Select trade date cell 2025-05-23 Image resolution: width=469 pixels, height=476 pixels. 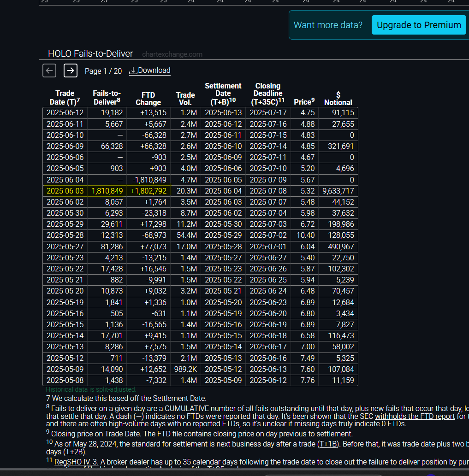[65, 258]
